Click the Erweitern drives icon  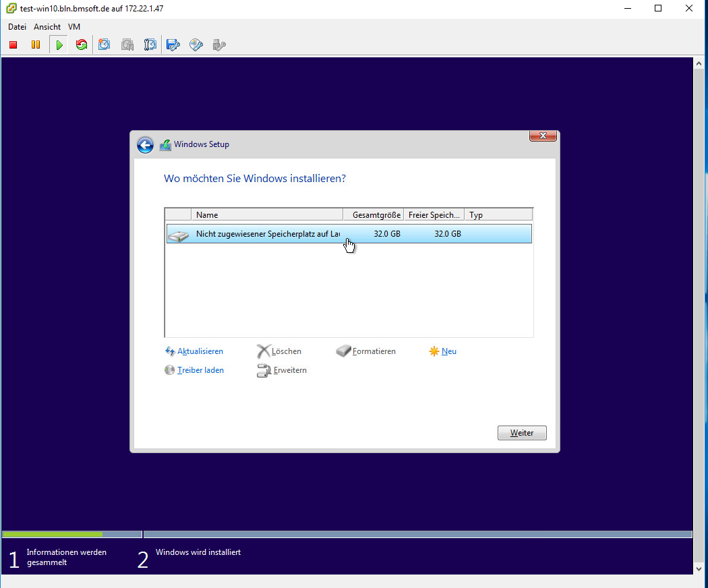[264, 371]
